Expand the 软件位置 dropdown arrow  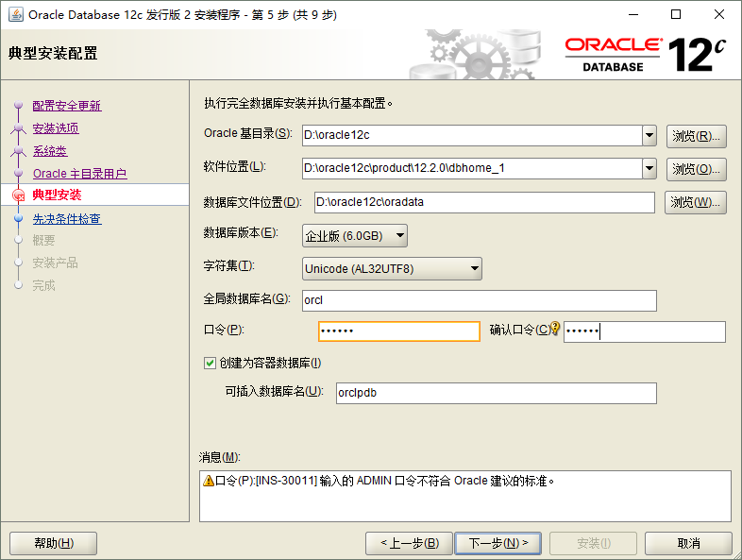[649, 168]
